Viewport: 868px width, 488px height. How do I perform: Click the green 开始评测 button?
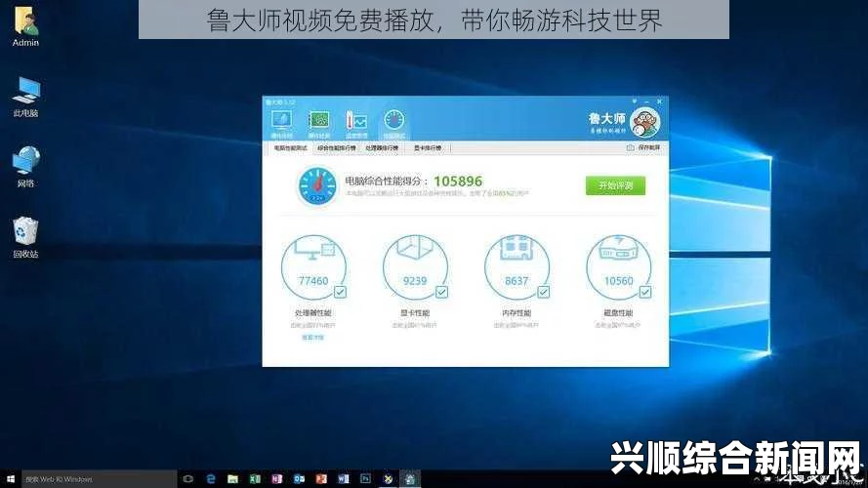click(615, 185)
